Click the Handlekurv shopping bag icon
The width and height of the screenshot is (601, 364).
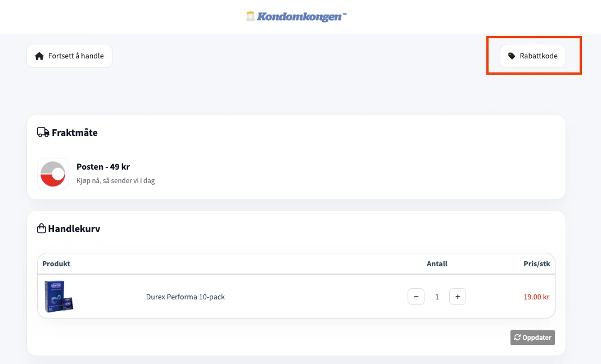point(42,229)
